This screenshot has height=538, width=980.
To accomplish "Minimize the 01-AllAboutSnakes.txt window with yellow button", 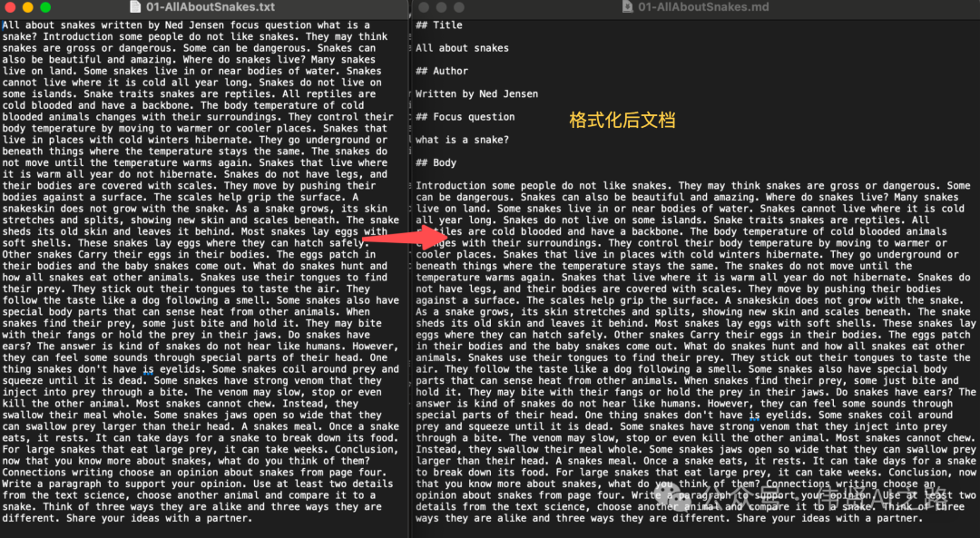I will (x=27, y=7).
